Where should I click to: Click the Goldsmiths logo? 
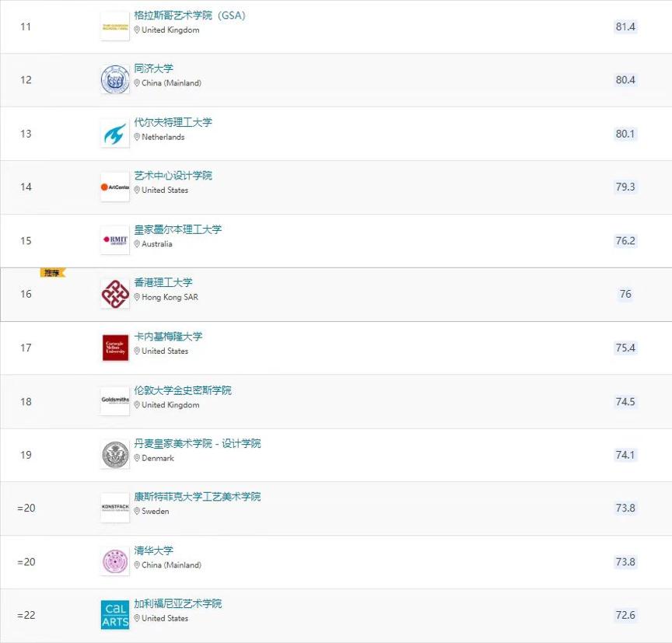click(115, 401)
